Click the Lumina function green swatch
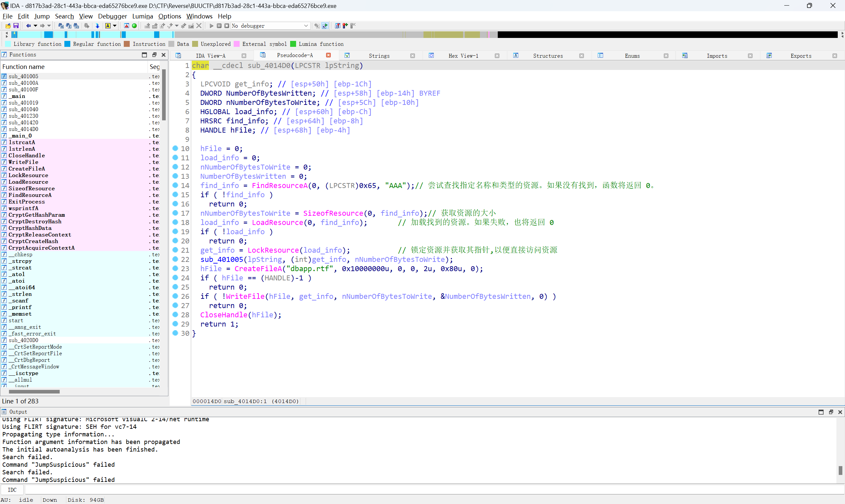This screenshot has width=845, height=504. [x=293, y=44]
